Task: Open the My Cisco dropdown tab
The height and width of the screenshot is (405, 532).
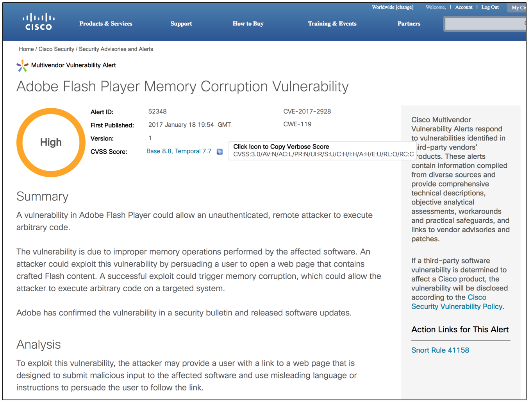Action: pos(518,8)
